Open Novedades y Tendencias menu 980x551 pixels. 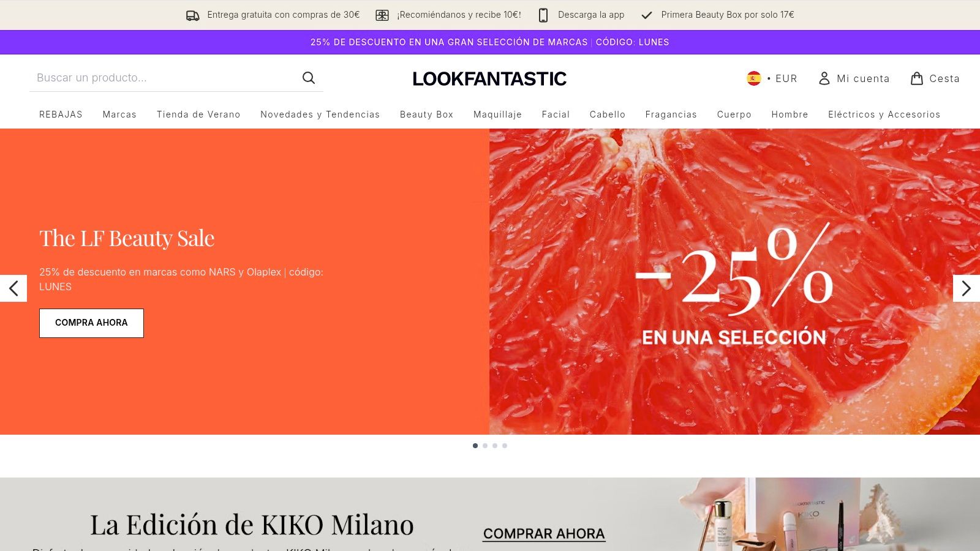320,114
